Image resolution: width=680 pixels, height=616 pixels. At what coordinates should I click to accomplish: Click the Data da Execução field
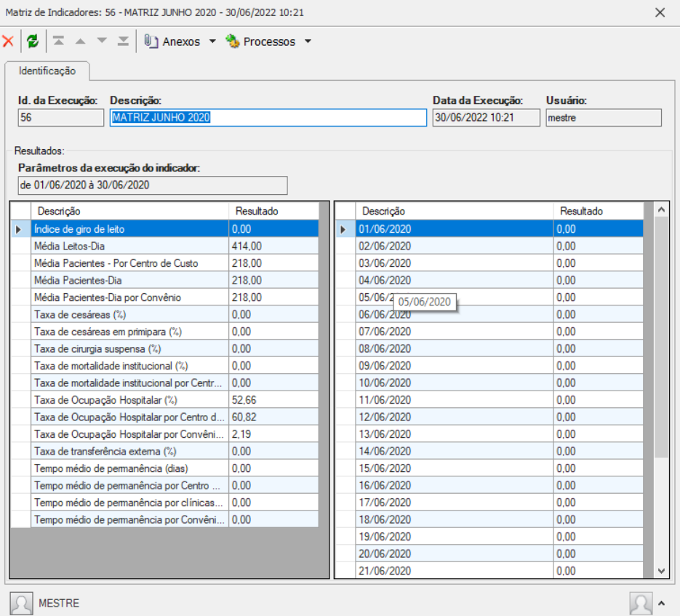486,118
